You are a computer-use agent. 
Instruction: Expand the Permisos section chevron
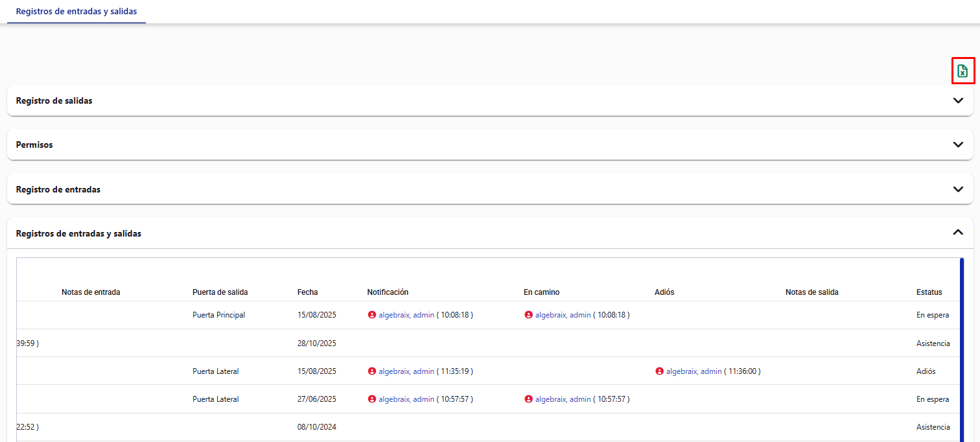coord(958,145)
